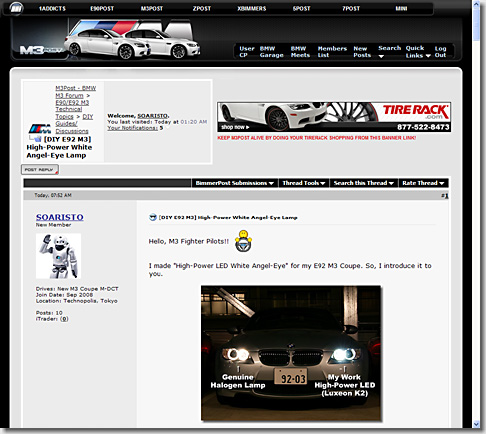Open the angel-eye comparison photo
The image size is (486, 434).
click(291, 353)
